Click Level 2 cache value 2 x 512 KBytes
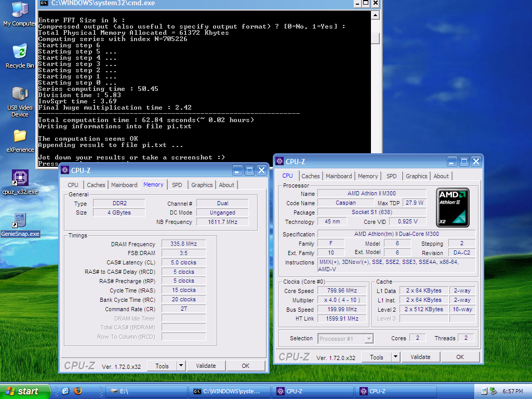This screenshot has height=399, width=532. point(424,310)
